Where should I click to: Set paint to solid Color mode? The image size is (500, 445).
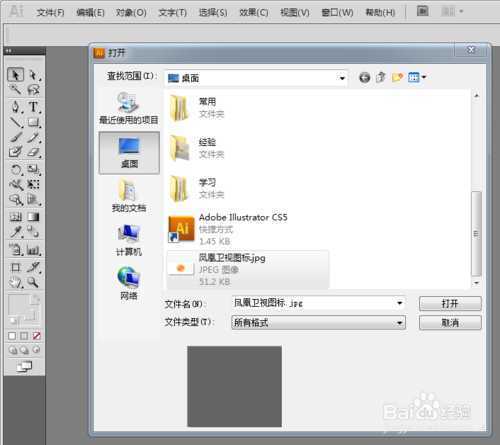[12, 336]
